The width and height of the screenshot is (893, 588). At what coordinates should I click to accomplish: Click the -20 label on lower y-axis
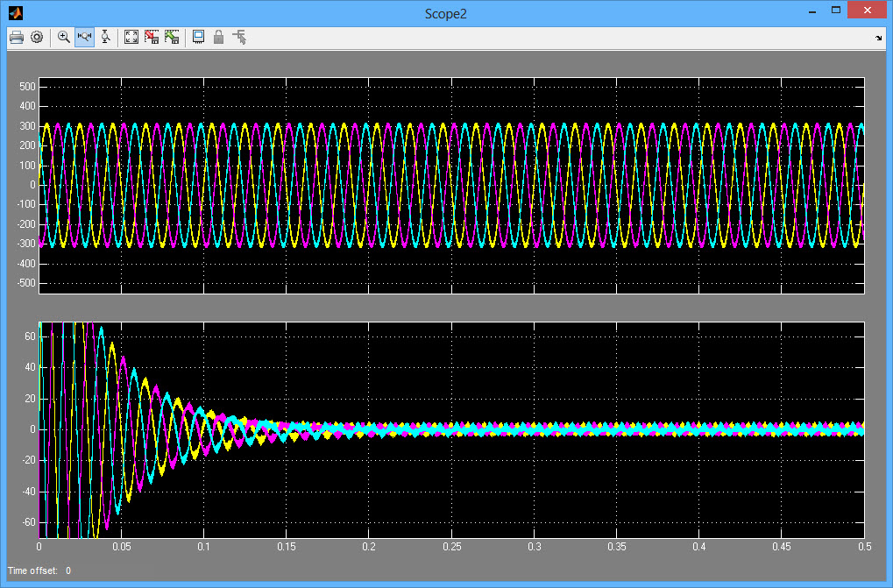(x=28, y=460)
